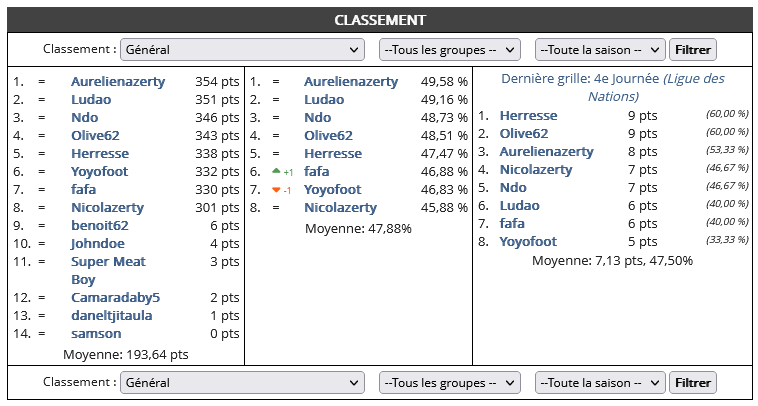Open Ludao link in percentage ranking
The width and height of the screenshot is (758, 406).
coord(324,100)
